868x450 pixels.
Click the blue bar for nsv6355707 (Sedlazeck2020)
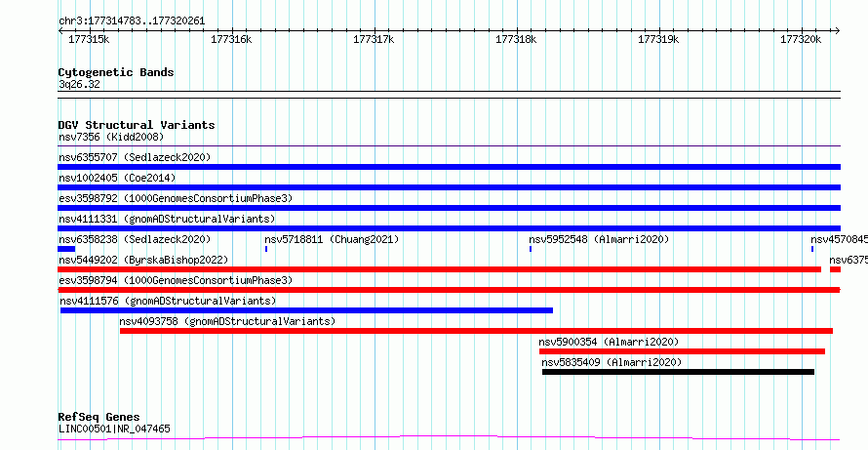[x=449, y=167]
